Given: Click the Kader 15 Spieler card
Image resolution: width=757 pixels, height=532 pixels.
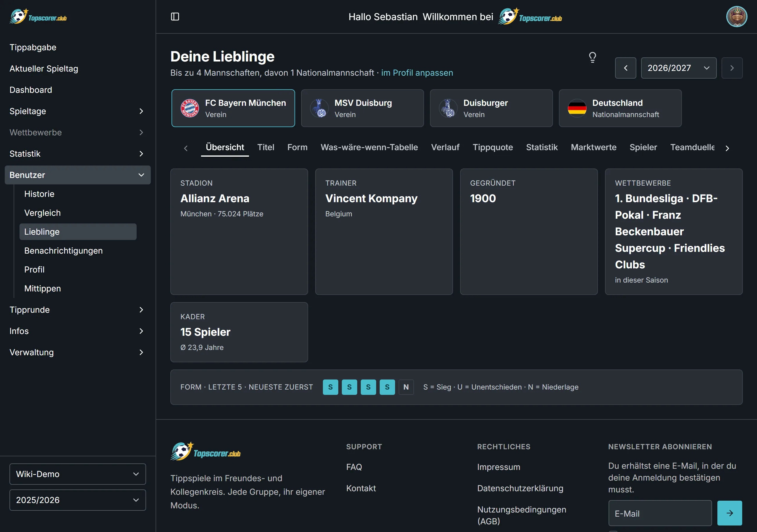Looking at the screenshot, I should click(x=239, y=332).
